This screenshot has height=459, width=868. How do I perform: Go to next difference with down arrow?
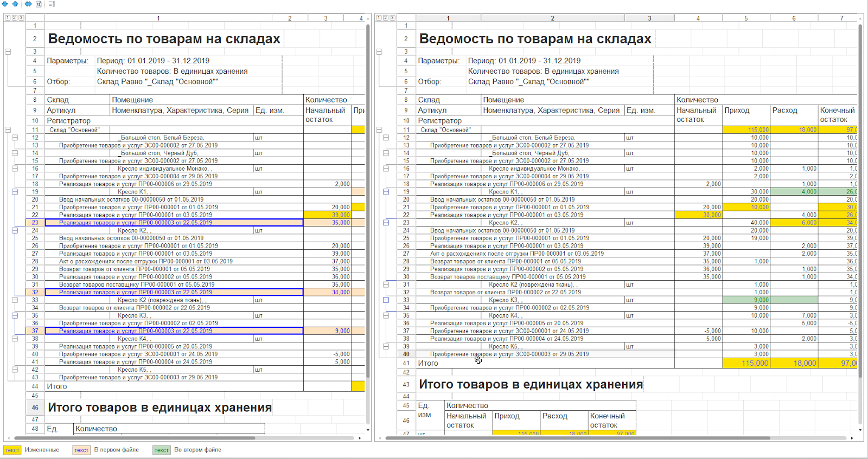[5, 4]
